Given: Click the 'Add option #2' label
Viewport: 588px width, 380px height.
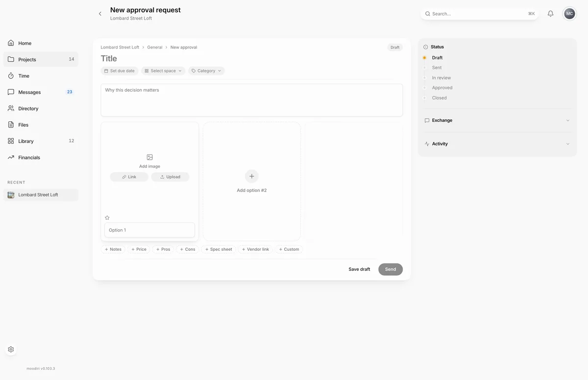Looking at the screenshot, I should pyautogui.click(x=252, y=190).
